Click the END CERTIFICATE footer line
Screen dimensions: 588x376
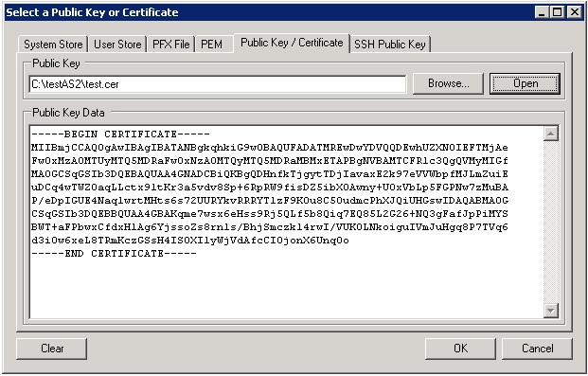114,254
